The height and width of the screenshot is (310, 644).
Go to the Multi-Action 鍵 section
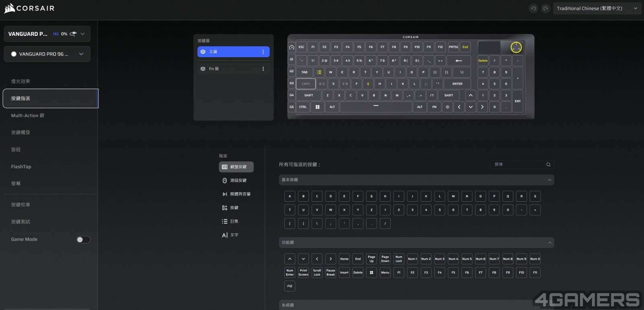click(x=27, y=116)
